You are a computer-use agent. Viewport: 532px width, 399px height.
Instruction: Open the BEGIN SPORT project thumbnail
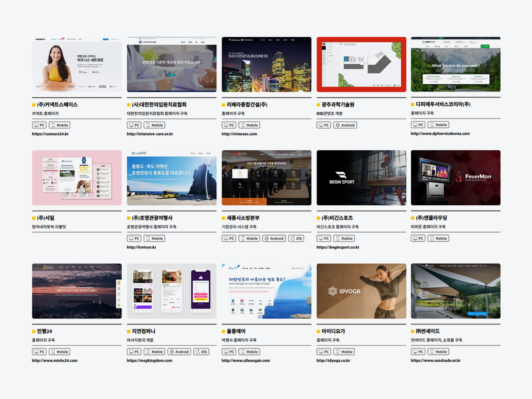pyautogui.click(x=361, y=177)
